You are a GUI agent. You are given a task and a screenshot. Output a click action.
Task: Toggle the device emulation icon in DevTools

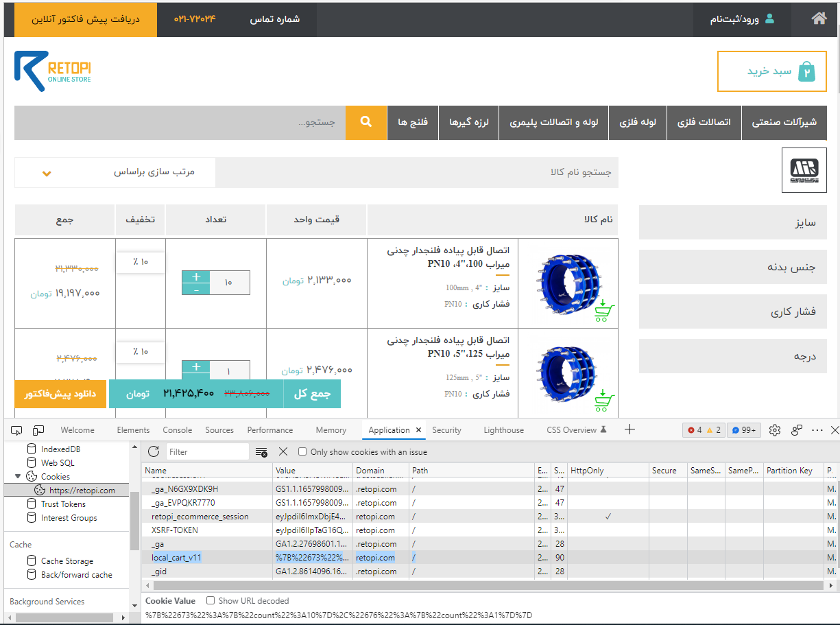click(x=38, y=430)
